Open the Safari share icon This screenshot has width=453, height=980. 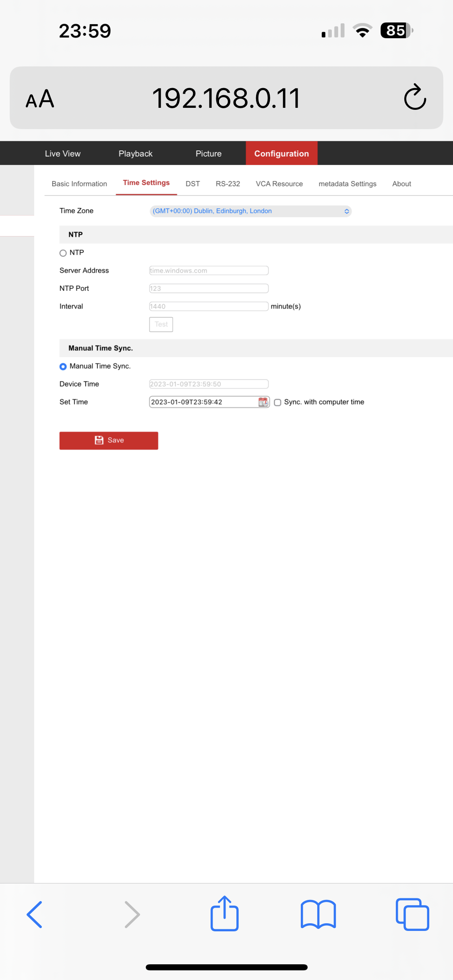(225, 914)
